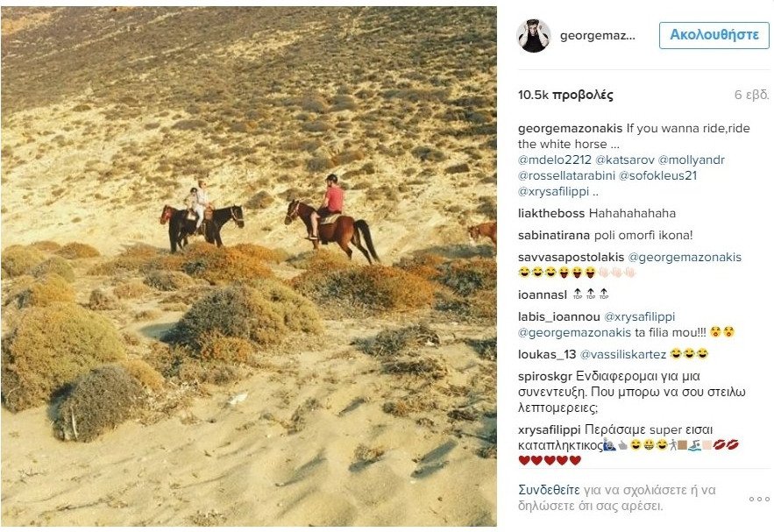Screen dimensions: 774x532
Task: Go to the @rossellatarabini profile
Action: [x=566, y=175]
